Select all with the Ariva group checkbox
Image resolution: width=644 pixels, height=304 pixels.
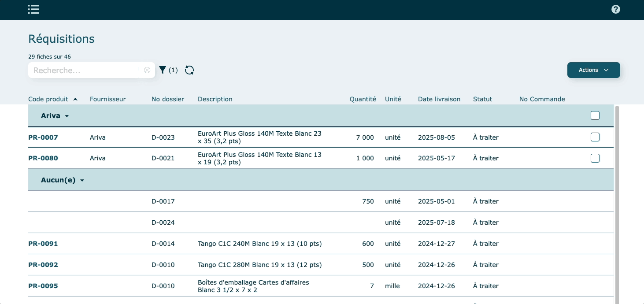(595, 115)
